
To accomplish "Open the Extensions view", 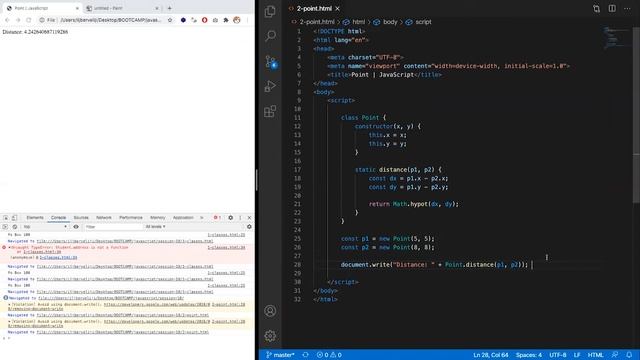I will point(270,111).
